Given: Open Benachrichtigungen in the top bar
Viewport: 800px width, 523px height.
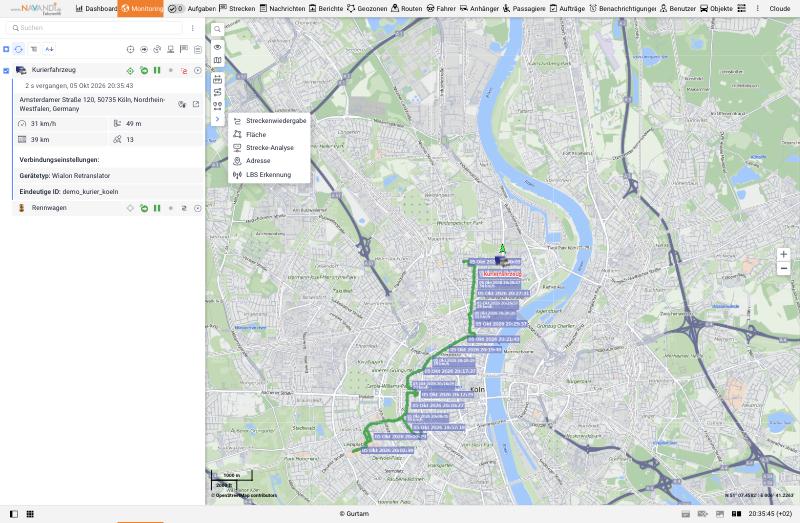Looking at the screenshot, I should point(622,9).
